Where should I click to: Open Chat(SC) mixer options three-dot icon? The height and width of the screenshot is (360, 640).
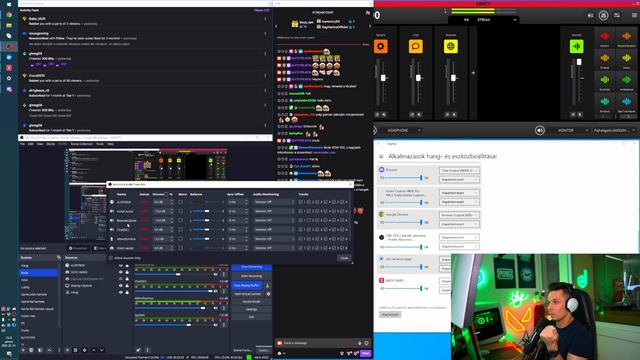pos(224,291)
